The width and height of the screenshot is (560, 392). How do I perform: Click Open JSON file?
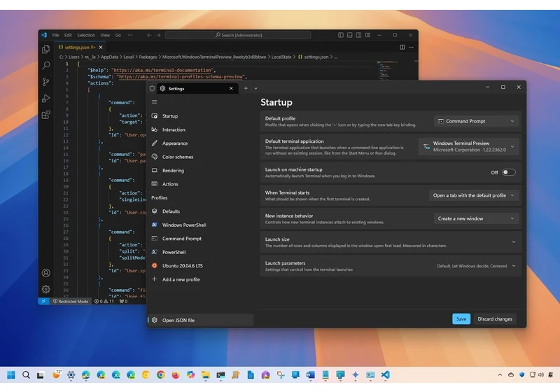(201, 320)
